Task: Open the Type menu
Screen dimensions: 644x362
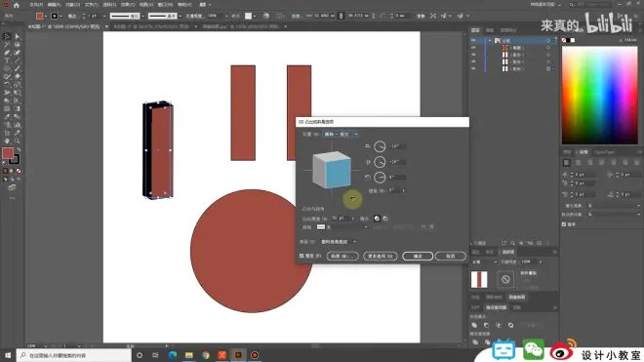Action: [x=91, y=5]
